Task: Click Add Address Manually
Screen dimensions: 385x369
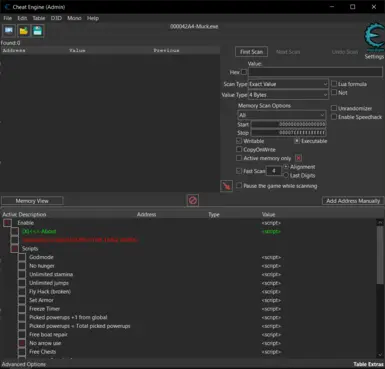Action: click(353, 201)
